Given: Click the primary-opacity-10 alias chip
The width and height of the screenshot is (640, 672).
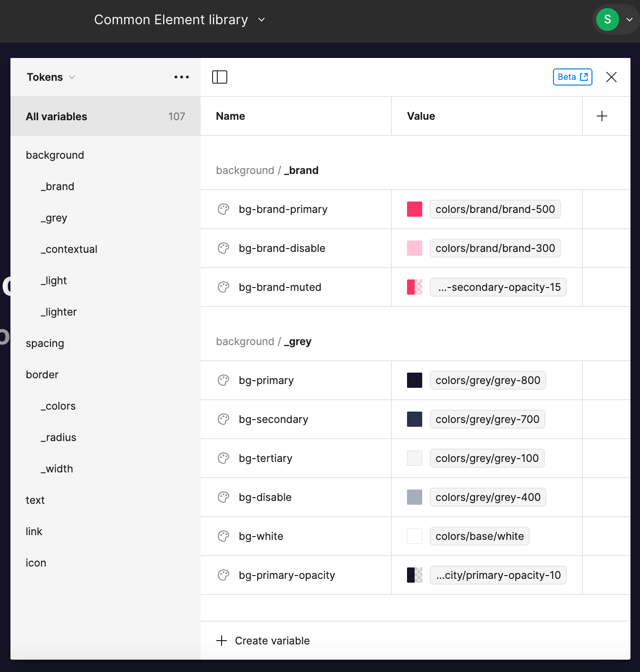Looking at the screenshot, I should click(498, 575).
